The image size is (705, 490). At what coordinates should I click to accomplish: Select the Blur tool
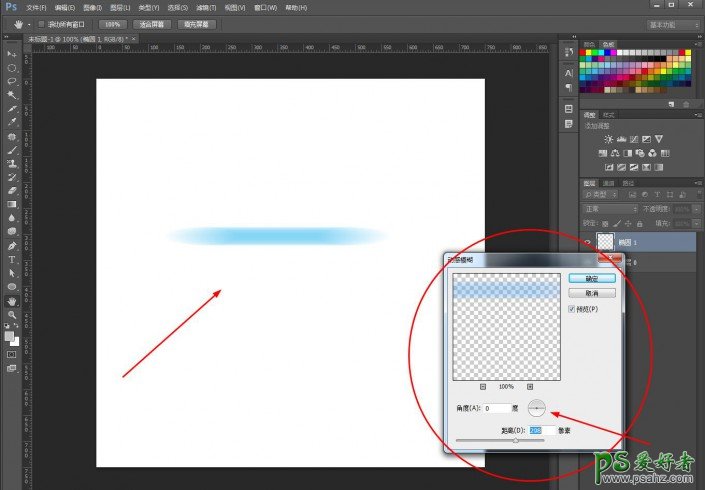click(12, 218)
